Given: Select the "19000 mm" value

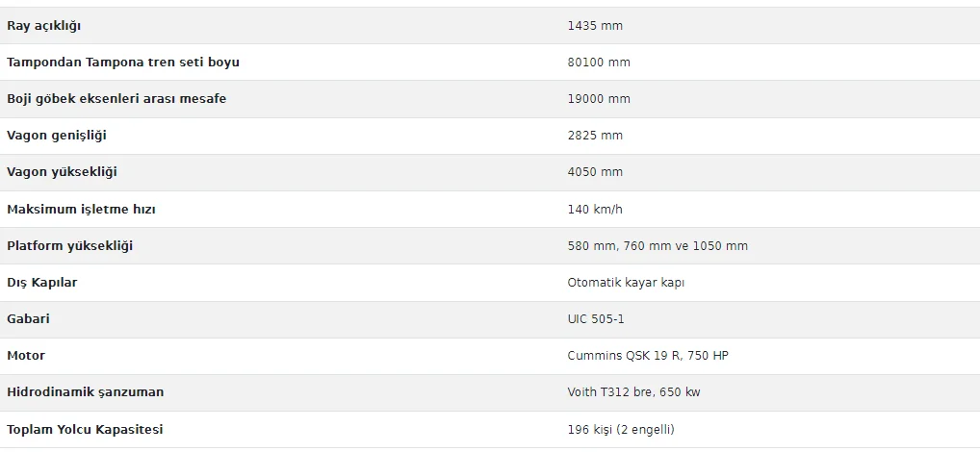Looking at the screenshot, I should [599, 99].
